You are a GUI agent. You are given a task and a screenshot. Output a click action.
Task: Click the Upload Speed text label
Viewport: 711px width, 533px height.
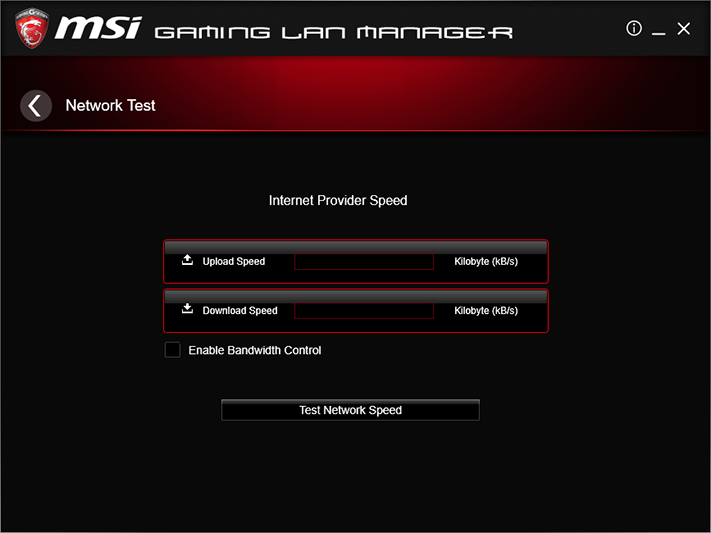click(234, 261)
